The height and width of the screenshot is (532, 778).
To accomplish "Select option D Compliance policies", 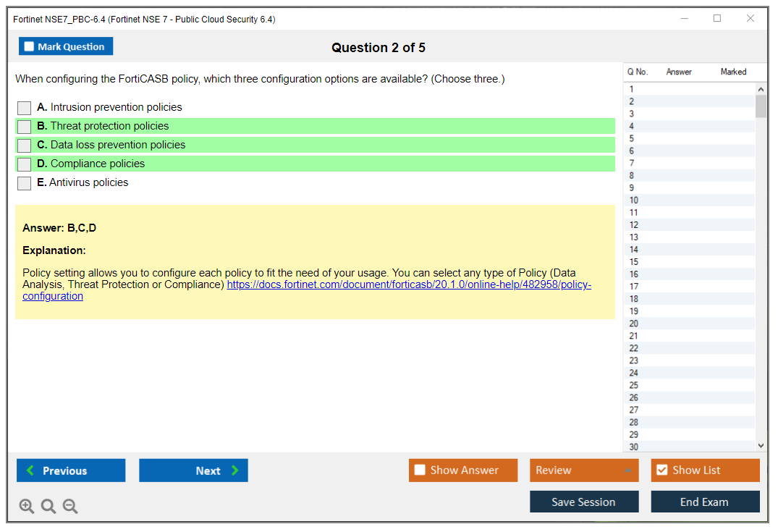I will click(25, 164).
